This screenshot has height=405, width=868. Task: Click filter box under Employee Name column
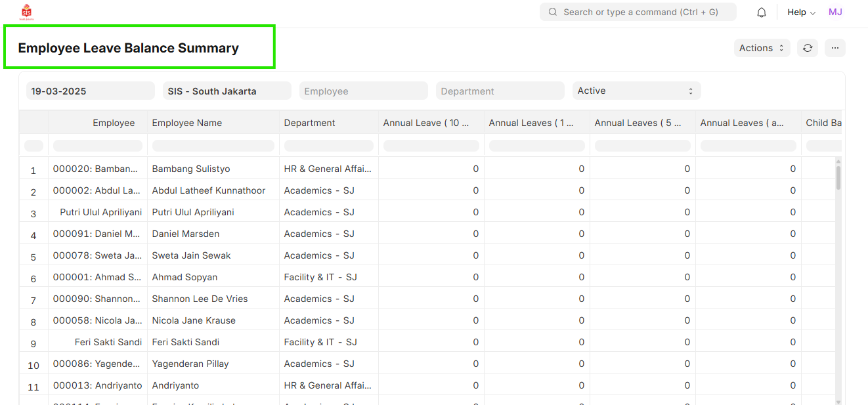tap(213, 146)
